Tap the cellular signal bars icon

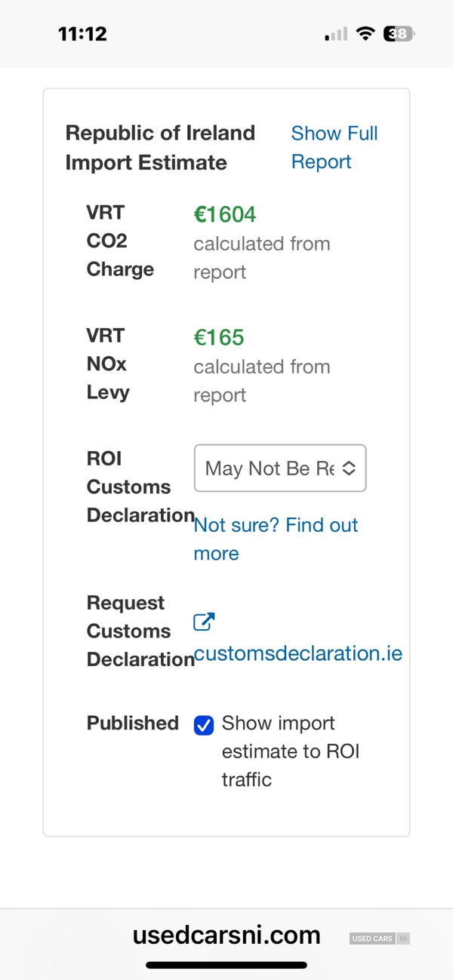(x=336, y=35)
